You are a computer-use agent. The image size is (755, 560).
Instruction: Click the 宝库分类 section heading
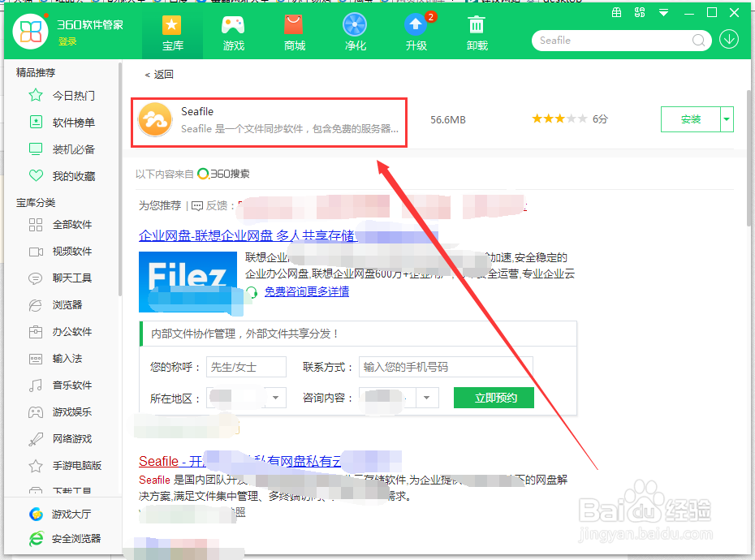point(36,203)
